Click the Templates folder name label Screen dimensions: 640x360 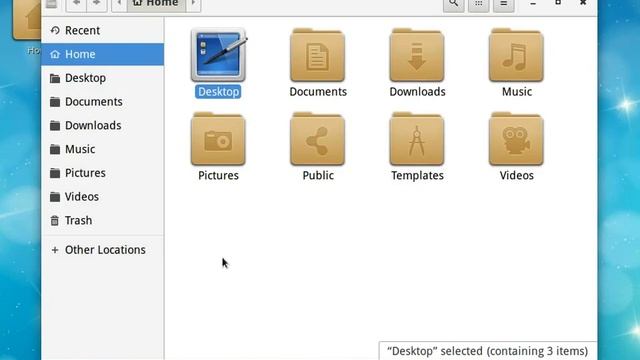point(417,176)
